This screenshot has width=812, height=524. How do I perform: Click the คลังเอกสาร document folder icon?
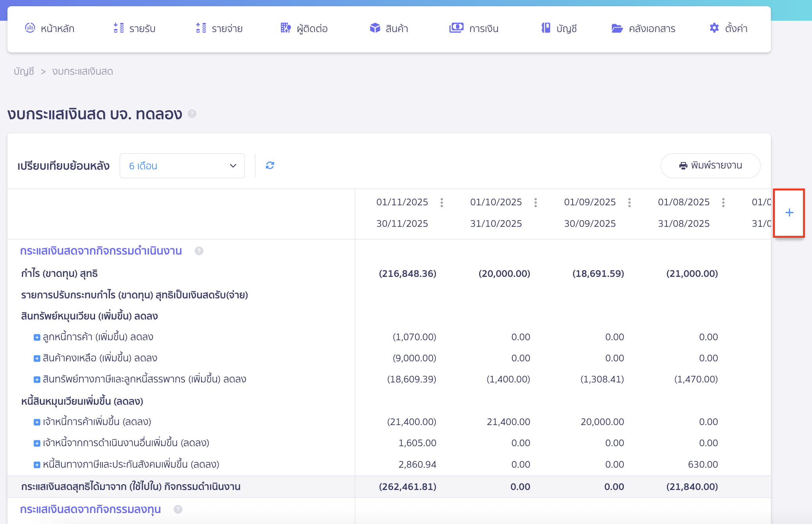tap(616, 28)
